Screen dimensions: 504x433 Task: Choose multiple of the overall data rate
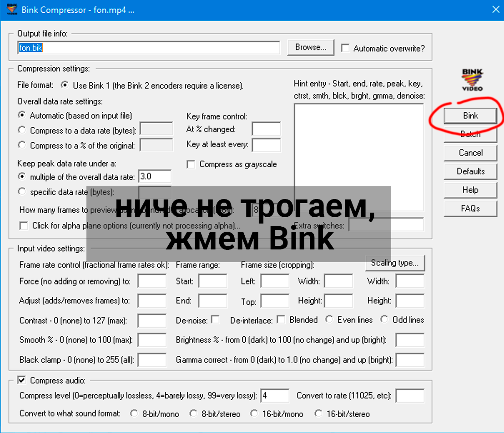pos(22,177)
